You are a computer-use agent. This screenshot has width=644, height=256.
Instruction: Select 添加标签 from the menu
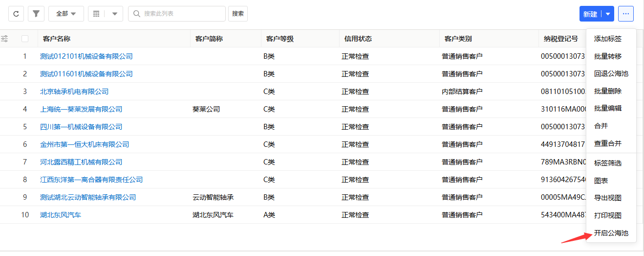point(607,39)
